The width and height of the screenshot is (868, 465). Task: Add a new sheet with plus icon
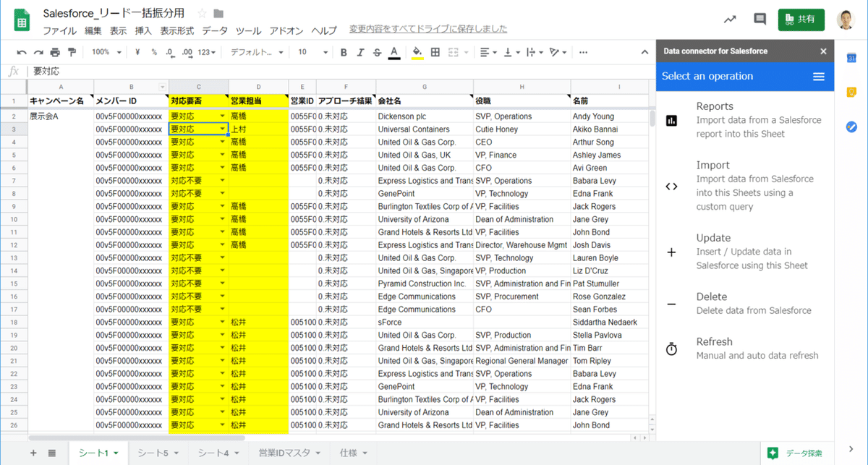[x=33, y=453]
